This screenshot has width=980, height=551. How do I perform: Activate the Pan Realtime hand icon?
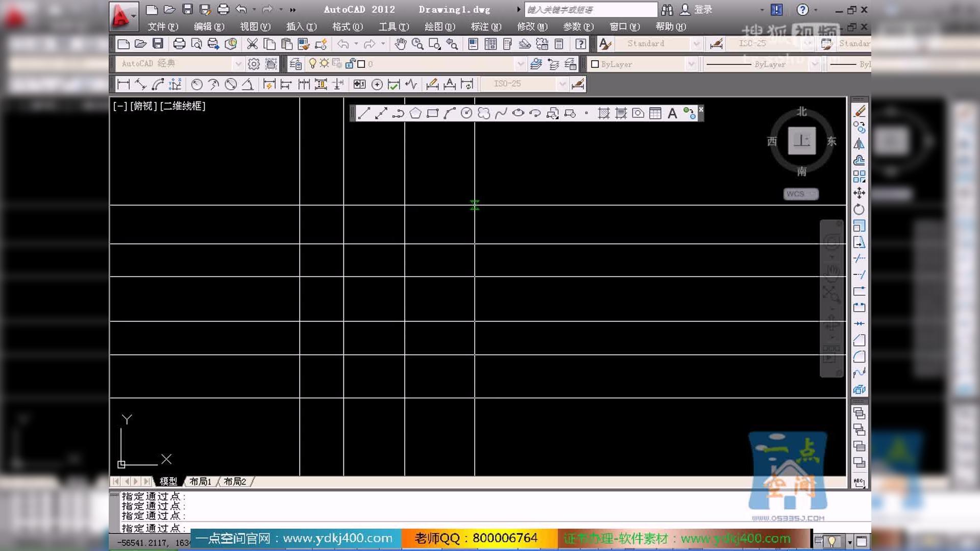pos(400,44)
